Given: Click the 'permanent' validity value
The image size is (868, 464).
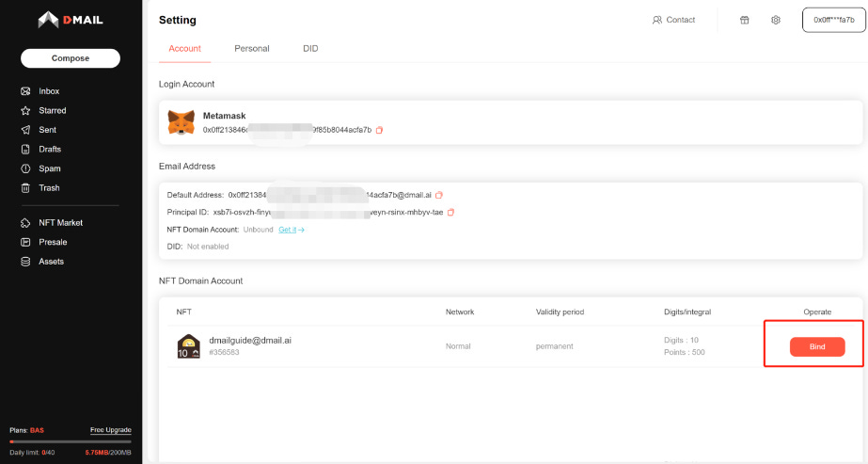Looking at the screenshot, I should point(554,346).
